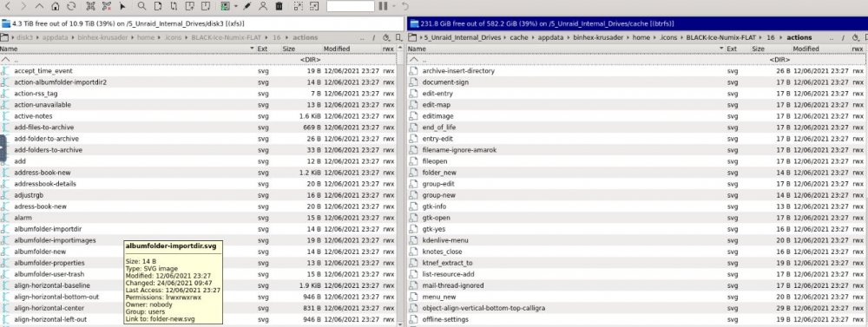Select accept_time_event file
Screen dimensions: 868x327
point(43,71)
